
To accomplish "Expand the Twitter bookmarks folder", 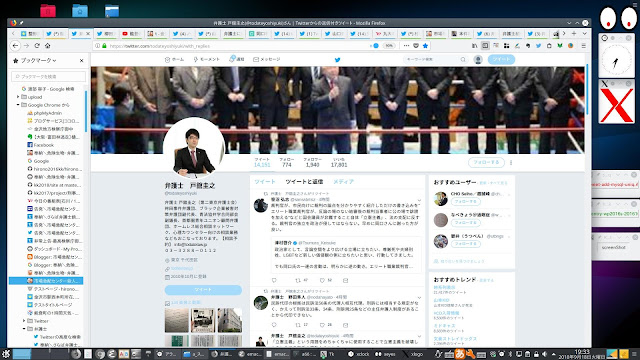I will tap(24, 321).
